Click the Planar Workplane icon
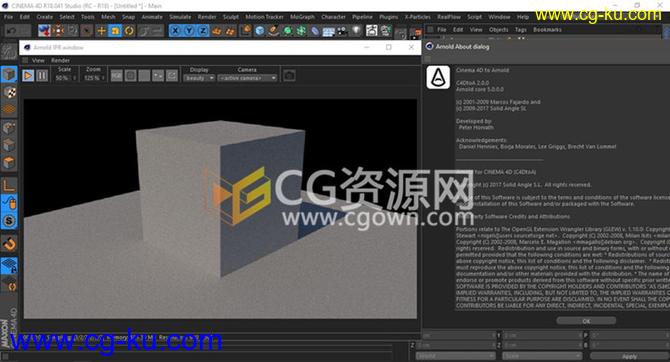The height and width of the screenshot is (362, 670). 9,285
